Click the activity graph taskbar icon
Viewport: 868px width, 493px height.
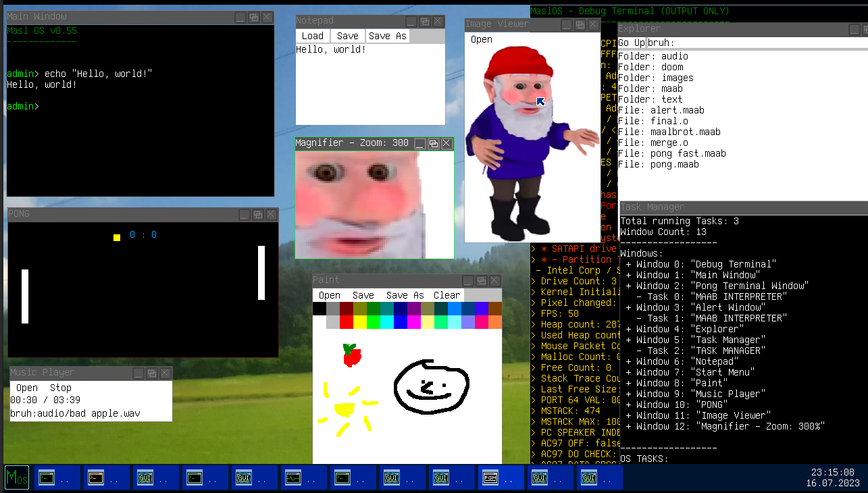(293, 478)
